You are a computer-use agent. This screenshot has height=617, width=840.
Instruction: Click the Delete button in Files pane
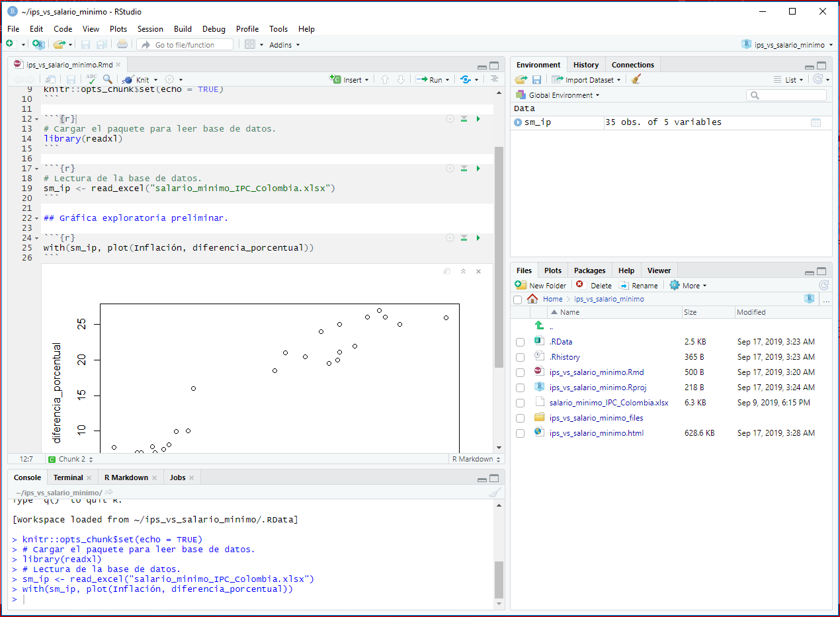593,285
